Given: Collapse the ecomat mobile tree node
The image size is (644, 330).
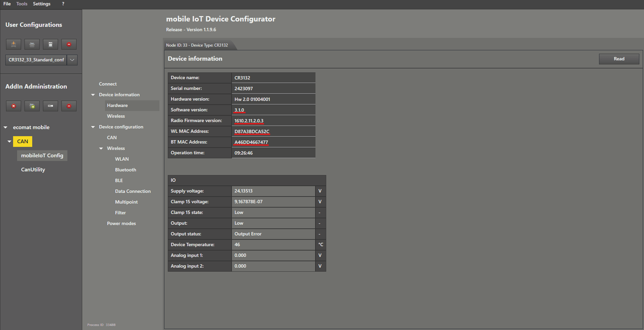Looking at the screenshot, I should point(5,127).
